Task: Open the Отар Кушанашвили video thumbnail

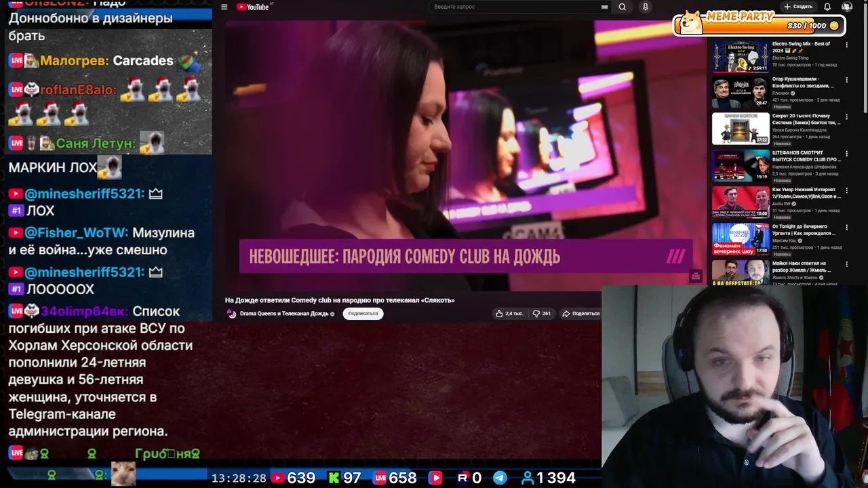Action: point(741,92)
